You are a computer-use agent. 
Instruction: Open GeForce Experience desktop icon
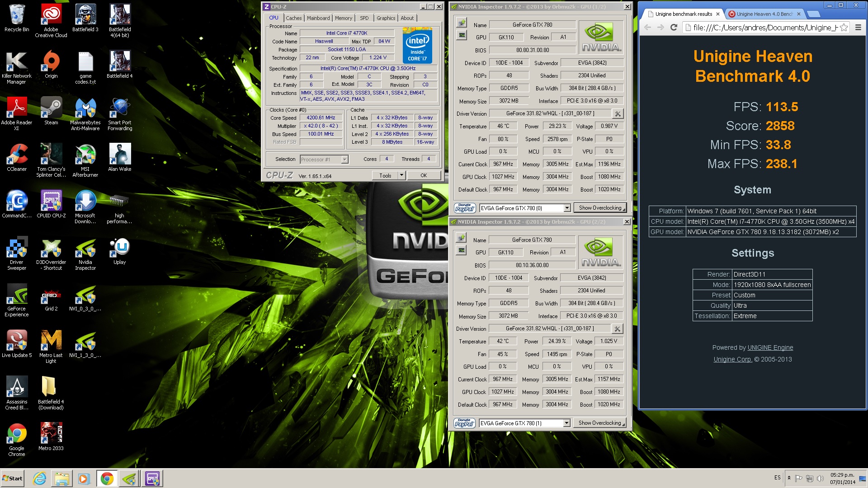pyautogui.click(x=17, y=300)
